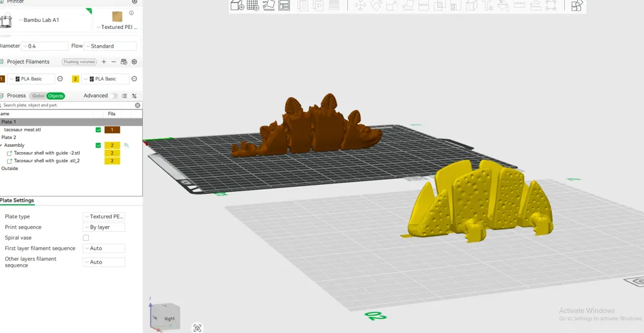Select the Move tool
644x333 pixels.
[361, 5]
